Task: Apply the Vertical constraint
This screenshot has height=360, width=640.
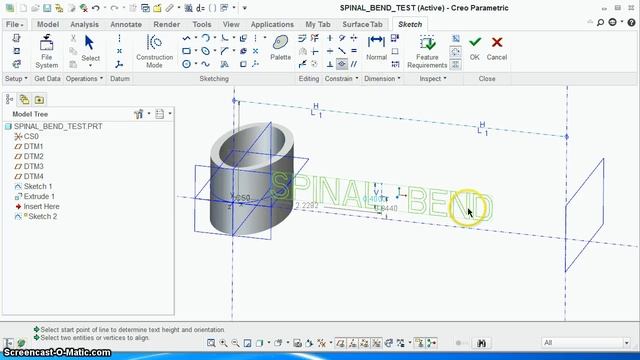Action: pyautogui.click(x=330, y=38)
